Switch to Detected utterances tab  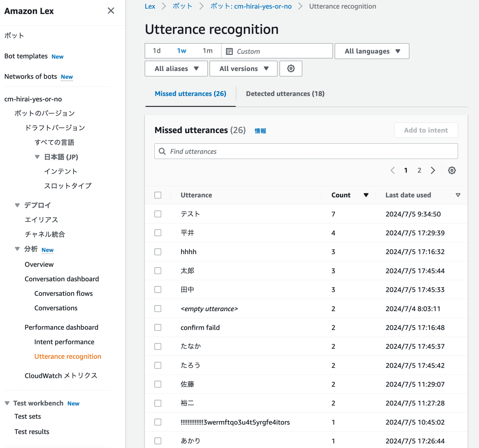point(285,94)
